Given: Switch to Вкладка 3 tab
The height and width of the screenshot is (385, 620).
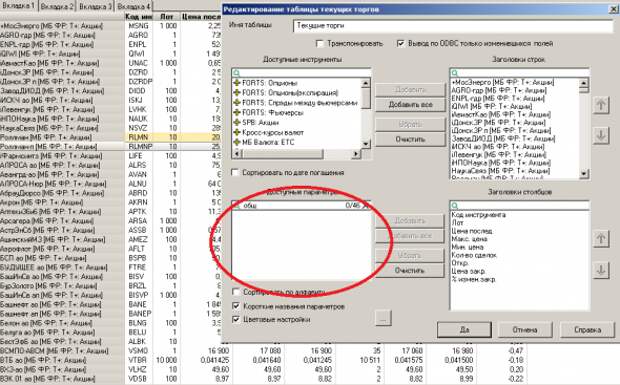Looking at the screenshot, I should [95, 6].
